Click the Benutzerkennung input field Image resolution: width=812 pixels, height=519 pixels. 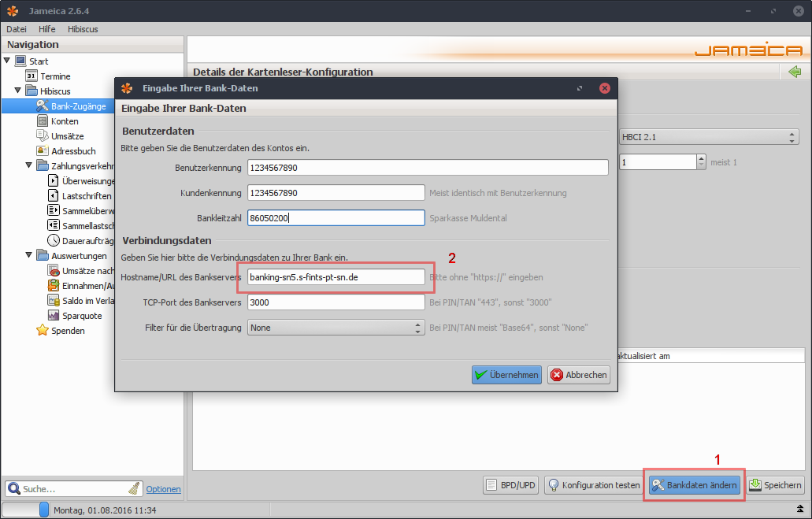pos(428,167)
